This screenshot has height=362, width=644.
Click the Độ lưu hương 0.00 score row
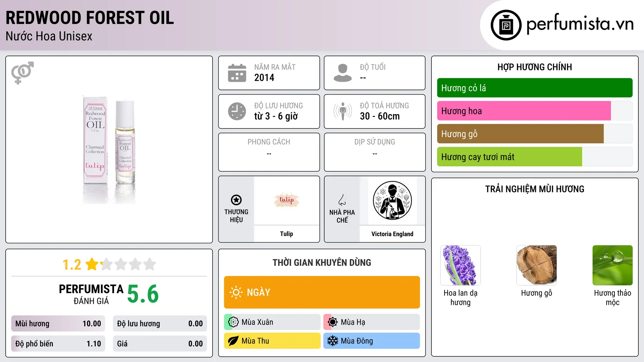[x=160, y=324]
